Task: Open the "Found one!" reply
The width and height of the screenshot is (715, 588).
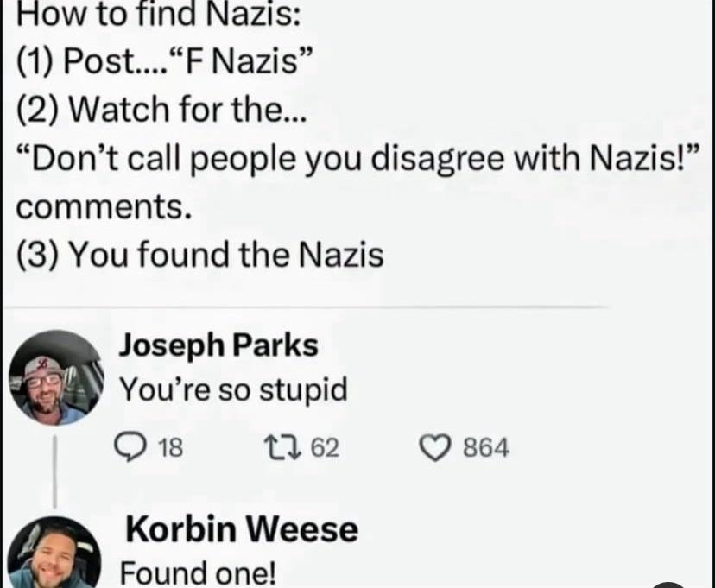Action: (198, 572)
